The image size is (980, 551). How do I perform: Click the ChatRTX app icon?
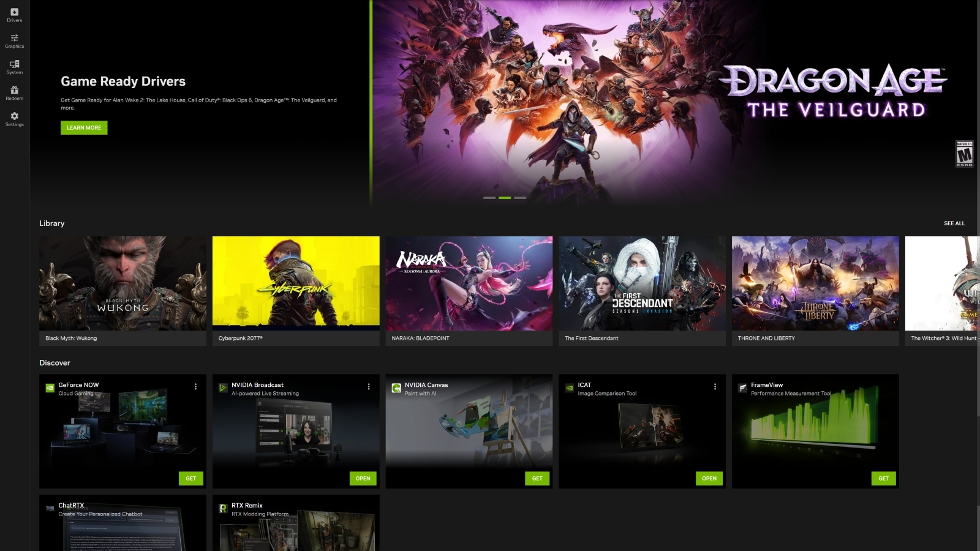(x=49, y=507)
